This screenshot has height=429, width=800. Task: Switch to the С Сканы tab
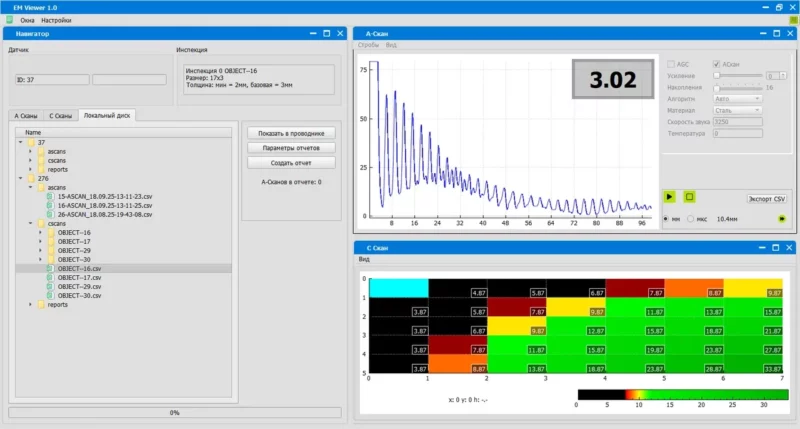(61, 116)
